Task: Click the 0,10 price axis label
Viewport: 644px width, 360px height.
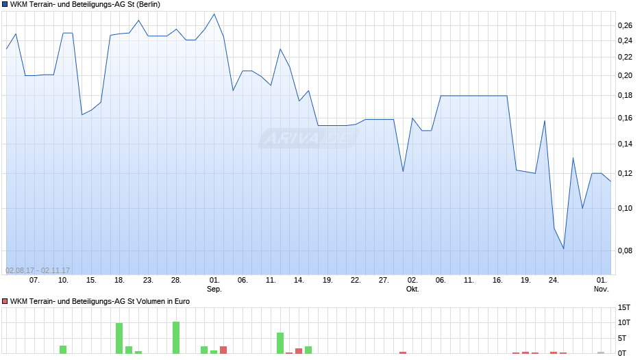Action: click(x=625, y=209)
